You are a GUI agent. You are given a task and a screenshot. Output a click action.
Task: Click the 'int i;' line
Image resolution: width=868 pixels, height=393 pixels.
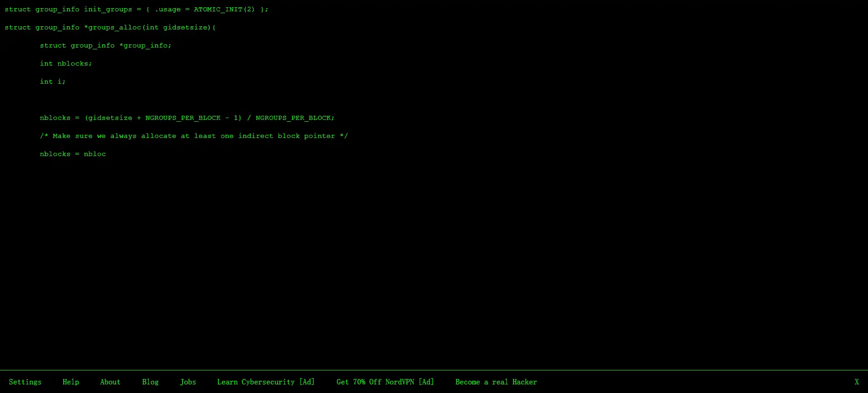[53, 82]
